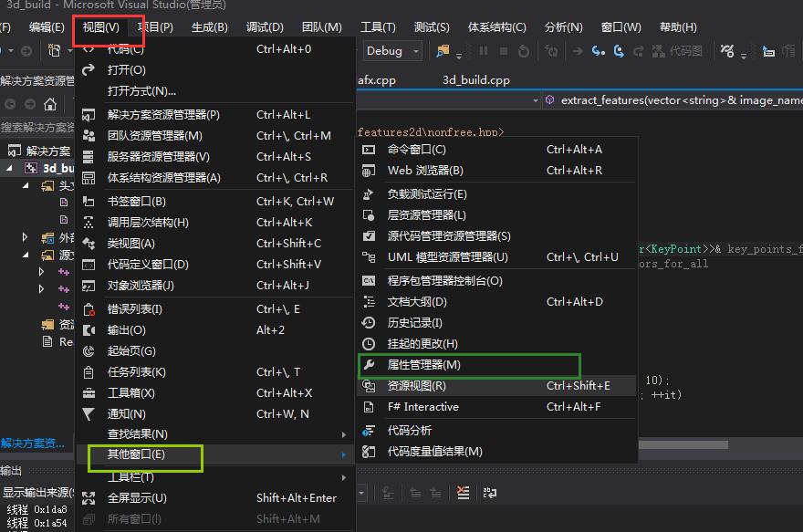Open the Debug configuration dropdown
The height and width of the screenshot is (532, 803).
tap(392, 51)
